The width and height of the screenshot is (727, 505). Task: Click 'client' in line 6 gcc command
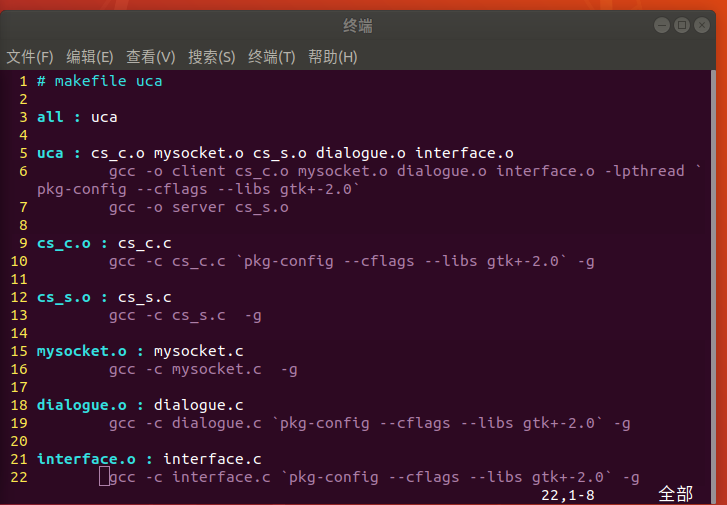point(199,171)
